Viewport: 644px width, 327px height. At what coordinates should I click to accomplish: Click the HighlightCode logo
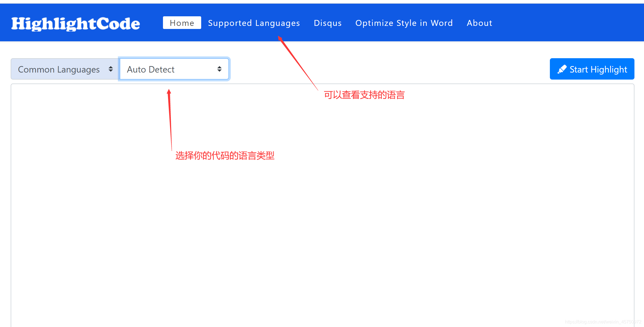coord(76,24)
